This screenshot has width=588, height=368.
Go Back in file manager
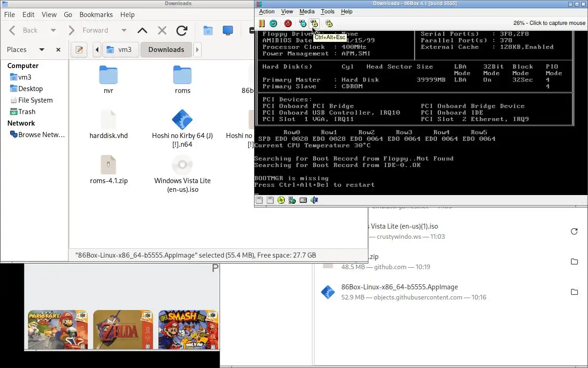tap(24, 30)
